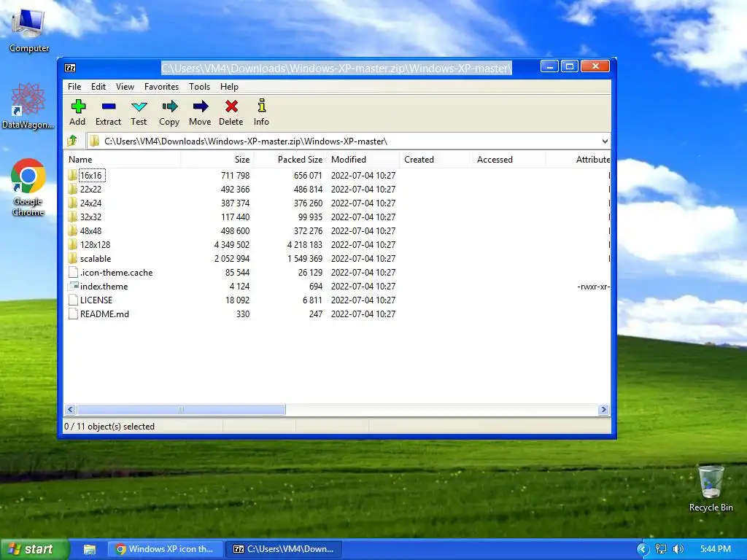Expand hidden tray icons arrow
Image resolution: width=747 pixels, height=560 pixels.
643,549
